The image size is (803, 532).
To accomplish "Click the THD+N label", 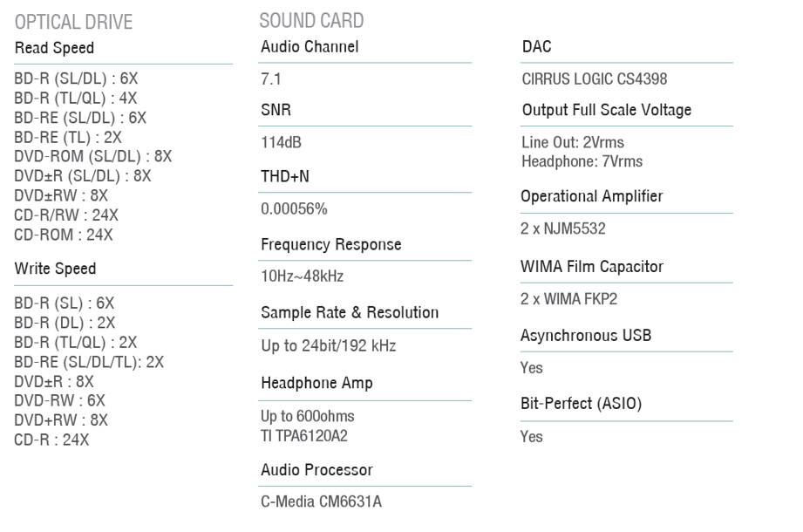I will point(285,176).
